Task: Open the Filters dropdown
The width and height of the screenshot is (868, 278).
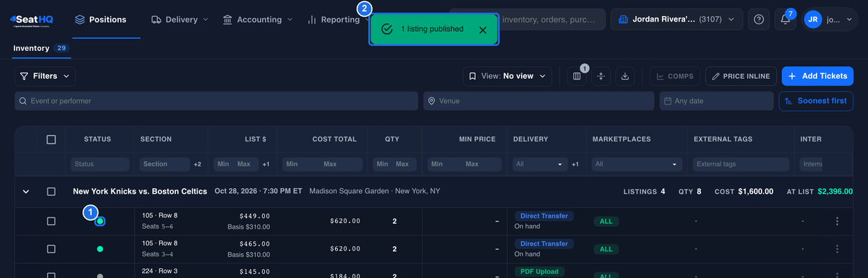Action: click(x=45, y=76)
